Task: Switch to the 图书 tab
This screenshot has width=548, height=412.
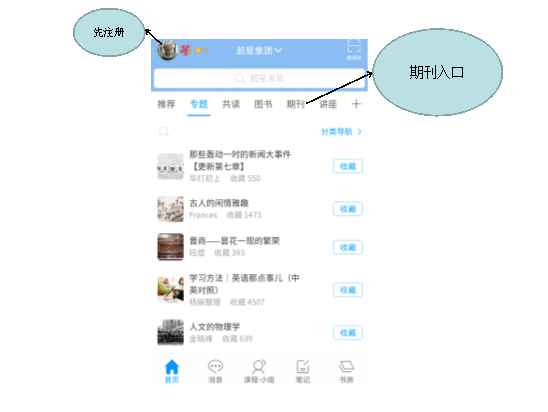Action: tap(263, 104)
